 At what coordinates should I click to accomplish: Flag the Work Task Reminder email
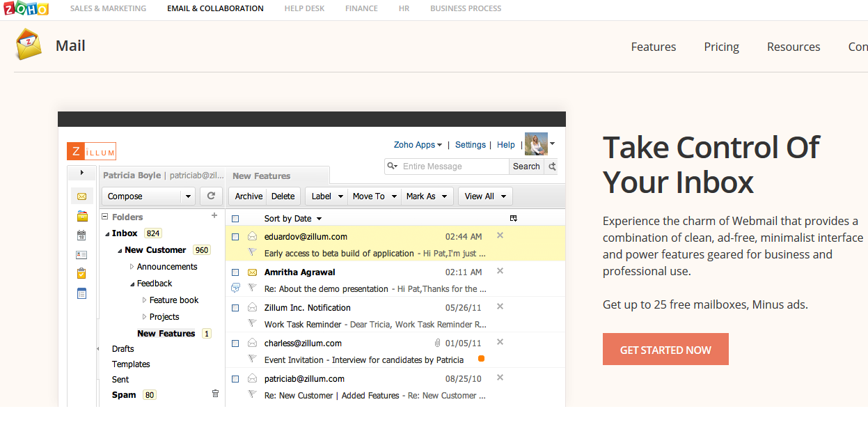(x=252, y=323)
